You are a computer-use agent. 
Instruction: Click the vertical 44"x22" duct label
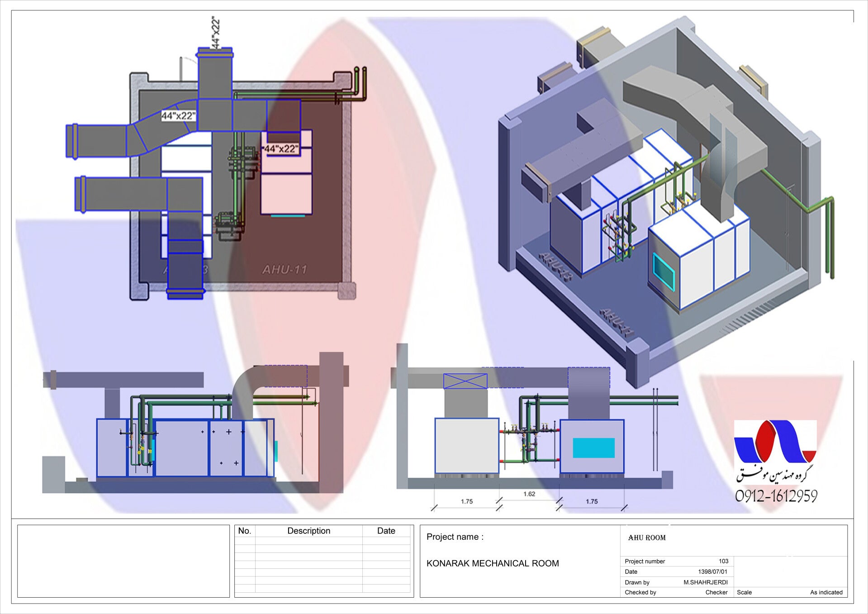coord(216,33)
